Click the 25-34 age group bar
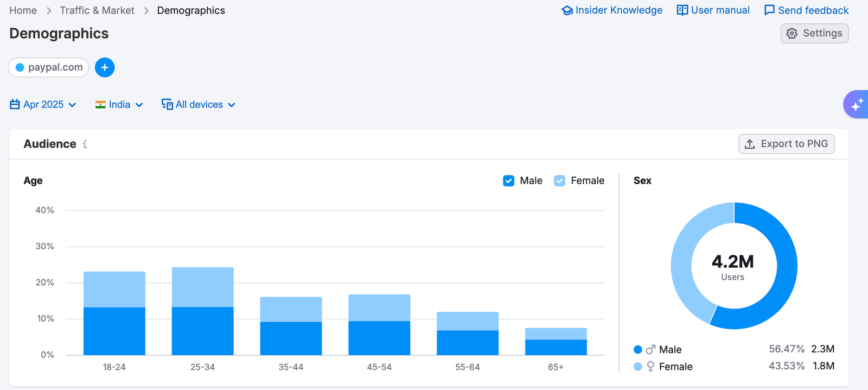 pyautogui.click(x=203, y=311)
